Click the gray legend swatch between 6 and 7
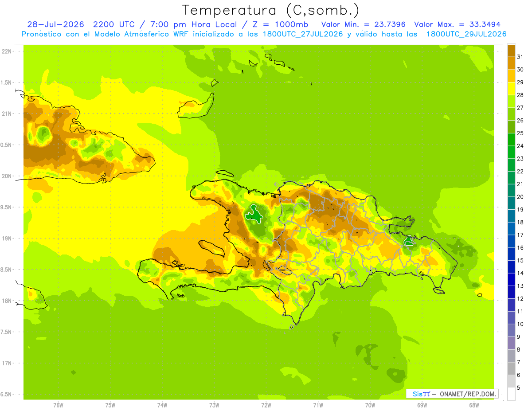 pos(511,368)
